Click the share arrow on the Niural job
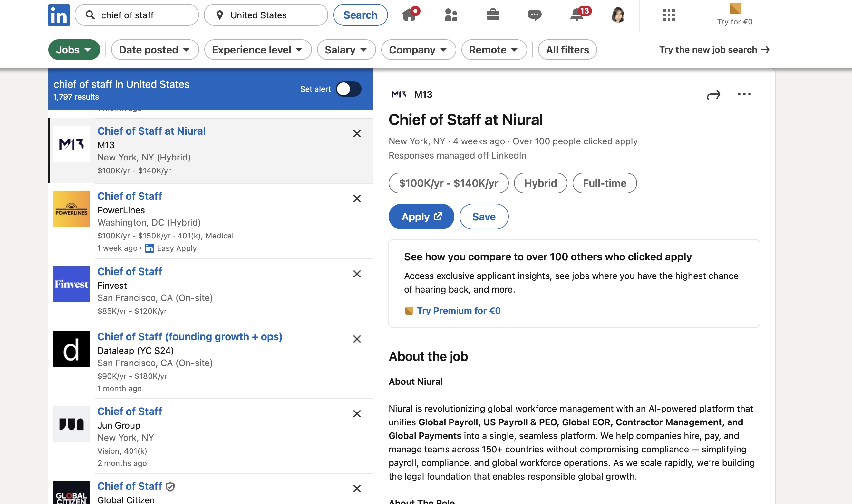This screenshot has height=504, width=852. [x=714, y=95]
